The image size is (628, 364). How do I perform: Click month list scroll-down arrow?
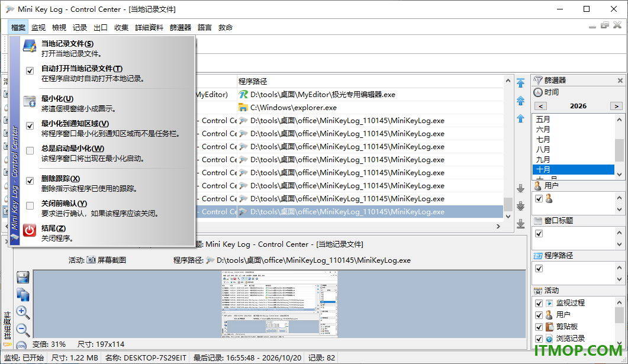point(619,175)
